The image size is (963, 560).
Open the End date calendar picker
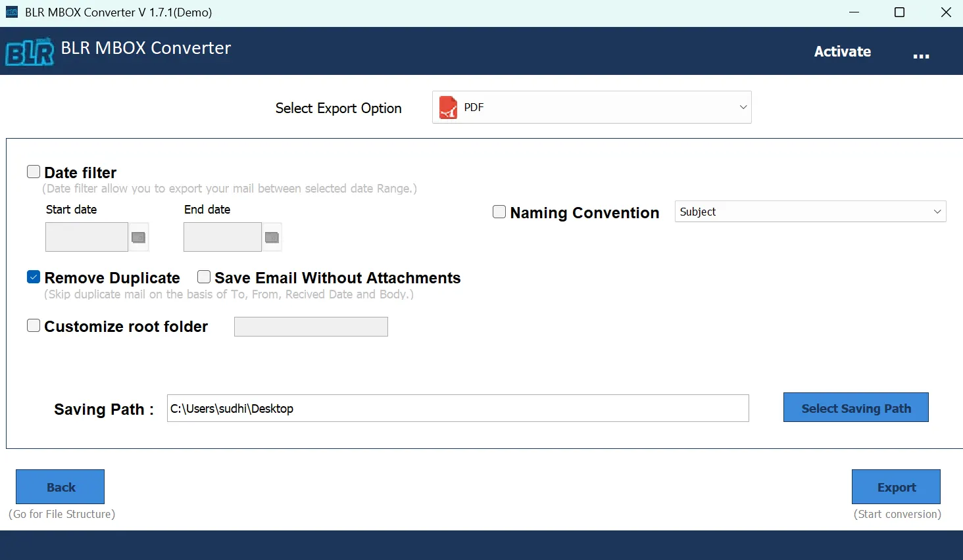[272, 237]
